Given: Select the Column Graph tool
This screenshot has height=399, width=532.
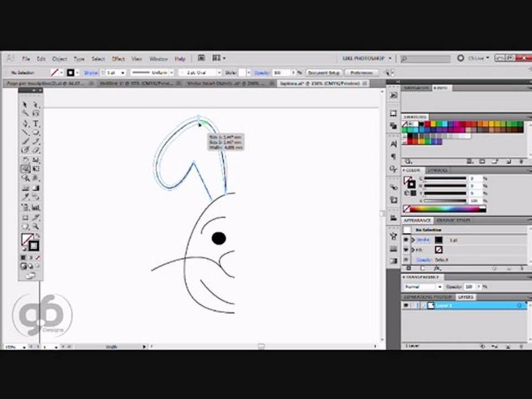Looking at the screenshot, I should pyautogui.click(x=35, y=207).
